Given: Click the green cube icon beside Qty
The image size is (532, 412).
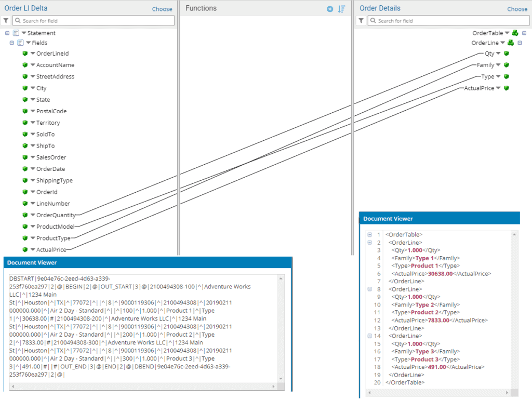Looking at the screenshot, I should click(x=507, y=54).
